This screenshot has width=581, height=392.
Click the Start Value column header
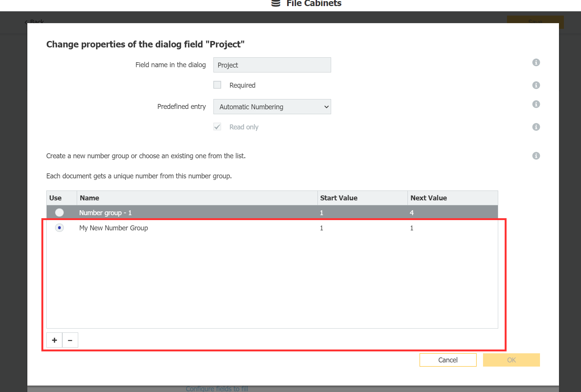tap(339, 198)
